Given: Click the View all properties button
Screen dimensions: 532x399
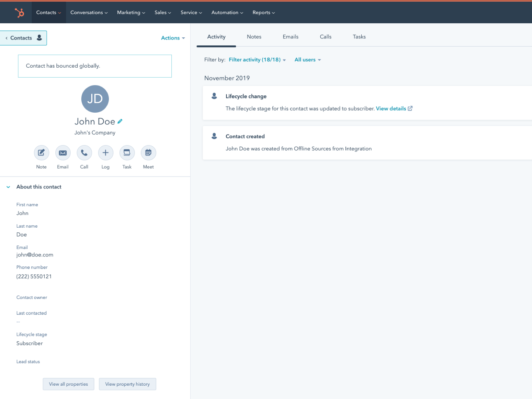Looking at the screenshot, I should point(68,384).
